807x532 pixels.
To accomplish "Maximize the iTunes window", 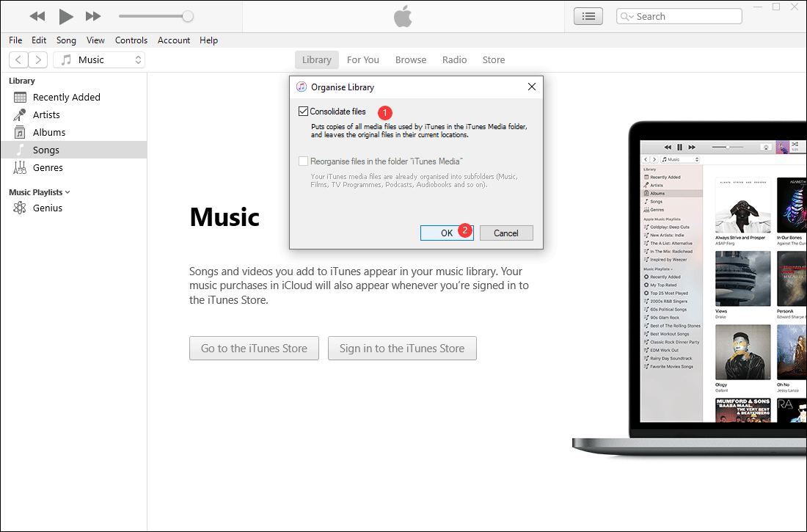I will pos(776,7).
